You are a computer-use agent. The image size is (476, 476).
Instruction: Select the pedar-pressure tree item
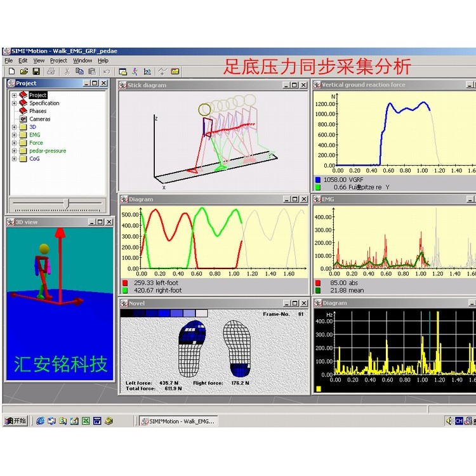point(48,151)
